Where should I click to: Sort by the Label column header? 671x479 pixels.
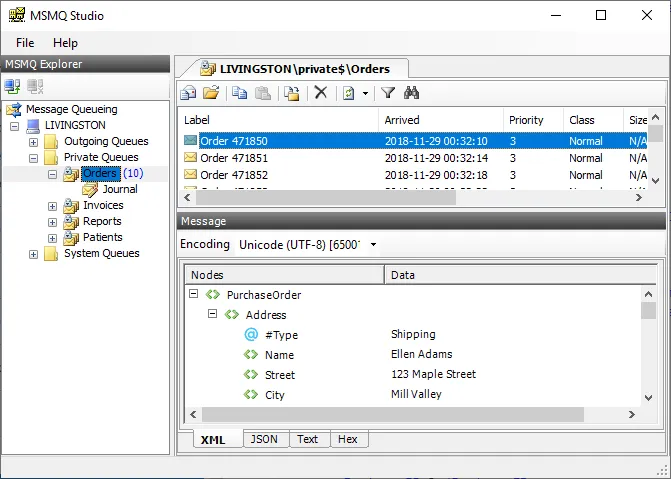(278, 120)
